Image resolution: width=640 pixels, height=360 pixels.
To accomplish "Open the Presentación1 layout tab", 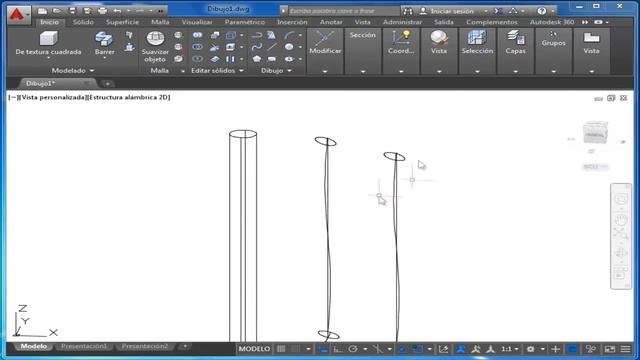I will [x=84, y=346].
